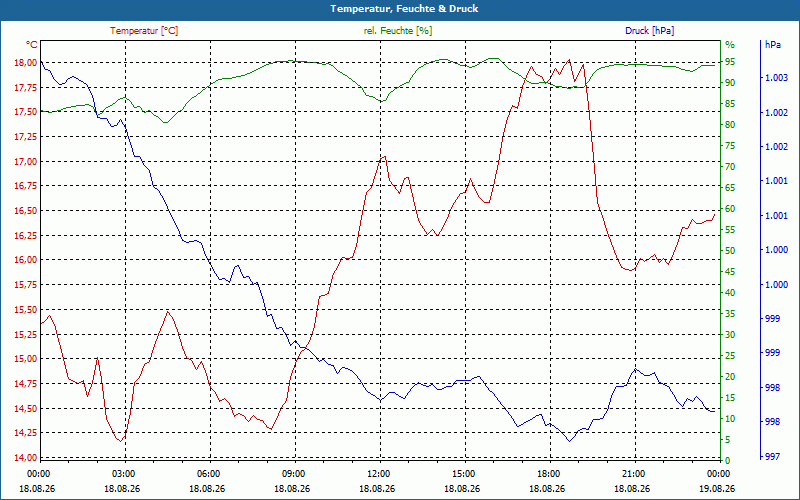This screenshot has width=800, height=500.
Task: Click the blue 'hPa' unit label above the axis
Action: tap(773, 45)
